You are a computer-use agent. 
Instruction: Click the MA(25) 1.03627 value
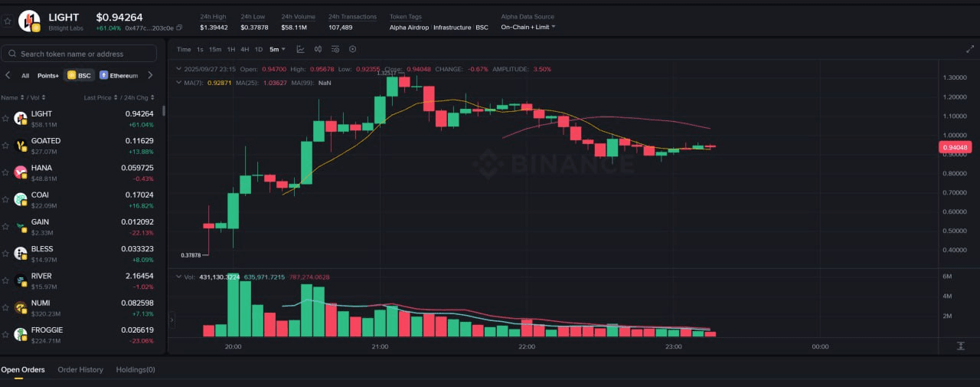point(274,83)
